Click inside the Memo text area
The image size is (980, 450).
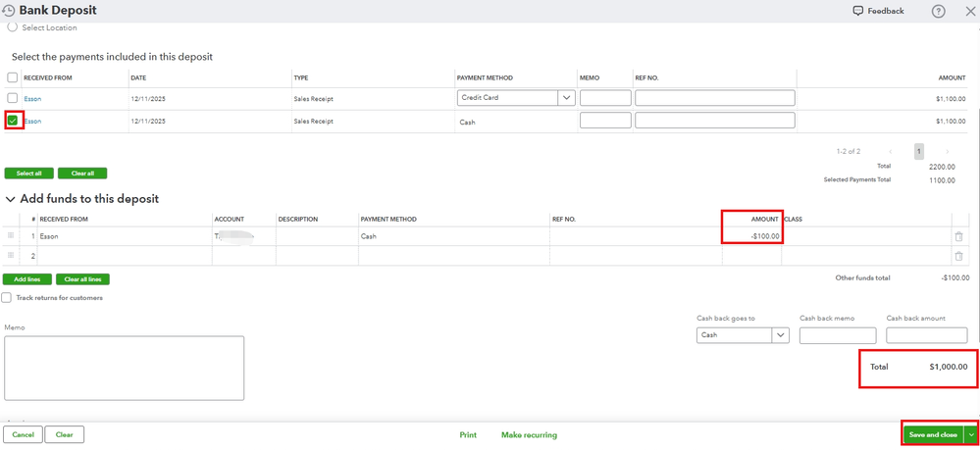click(124, 368)
